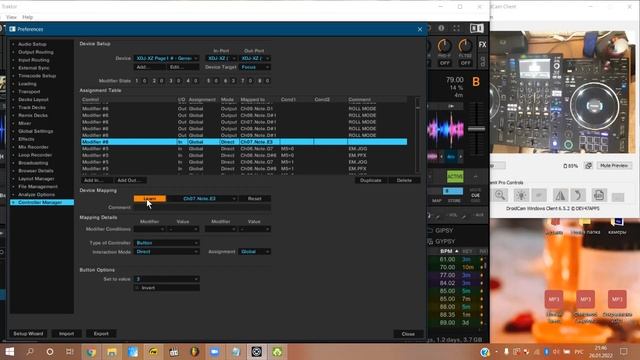Open File Explorer from the taskbar

point(112,352)
